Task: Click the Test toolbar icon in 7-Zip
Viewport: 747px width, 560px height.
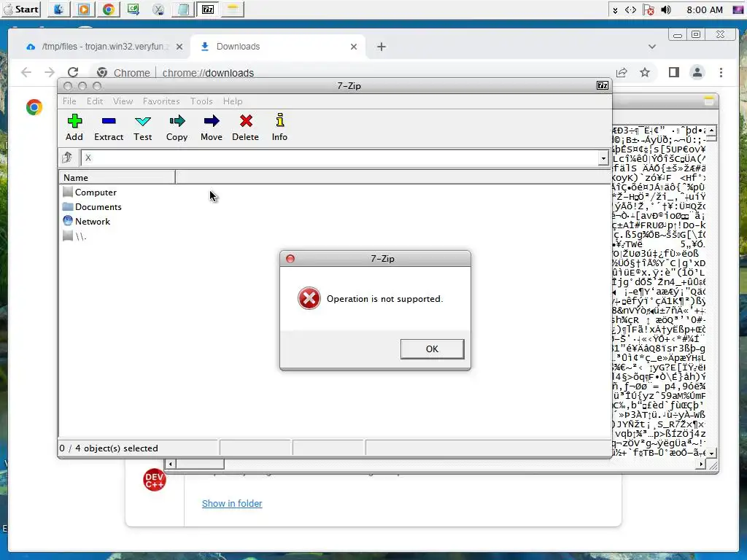Action: coord(142,127)
